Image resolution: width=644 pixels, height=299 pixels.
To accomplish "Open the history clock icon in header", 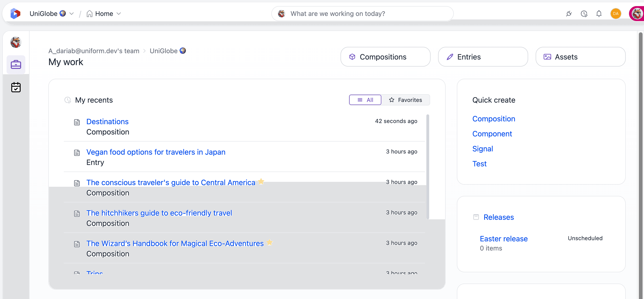I will pyautogui.click(x=584, y=14).
